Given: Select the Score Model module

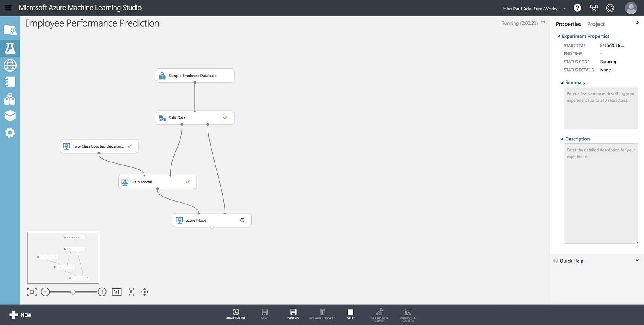Looking at the screenshot, I should [x=212, y=220].
